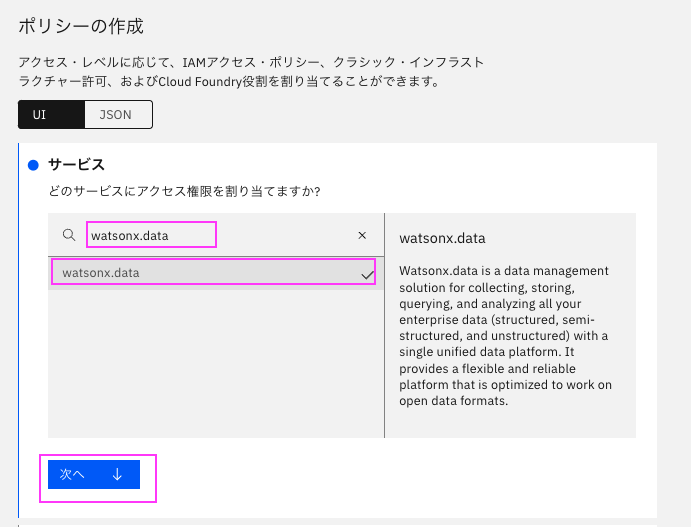Screen dimensions: 691x527
Task: Click the blue サービス step indicator dot
Action: coord(33,165)
